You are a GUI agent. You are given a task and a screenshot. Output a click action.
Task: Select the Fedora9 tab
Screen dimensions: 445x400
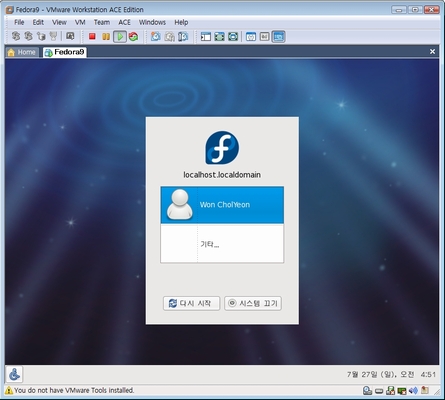click(65, 52)
